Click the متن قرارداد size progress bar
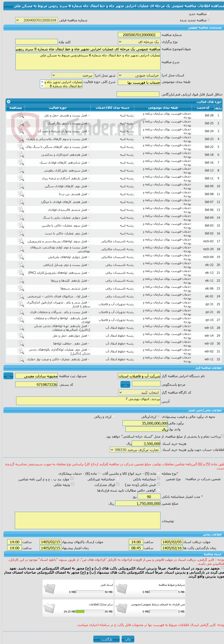The height and width of the screenshot is (644, 224). click(x=164, y=611)
